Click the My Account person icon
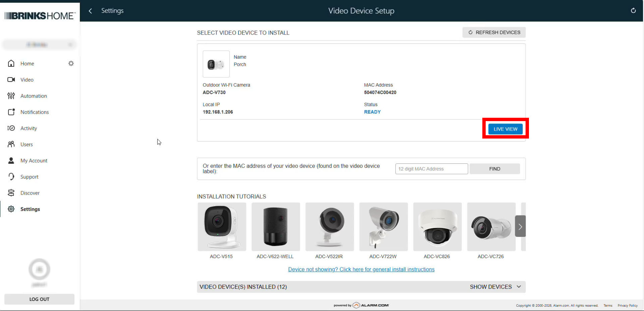Viewport: 644px width, 311px height. pos(11,161)
